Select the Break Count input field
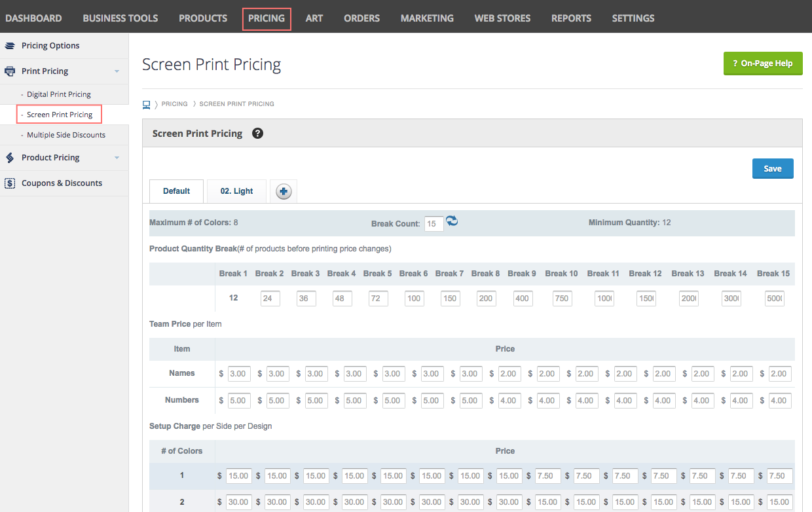The height and width of the screenshot is (512, 812). [x=433, y=223]
